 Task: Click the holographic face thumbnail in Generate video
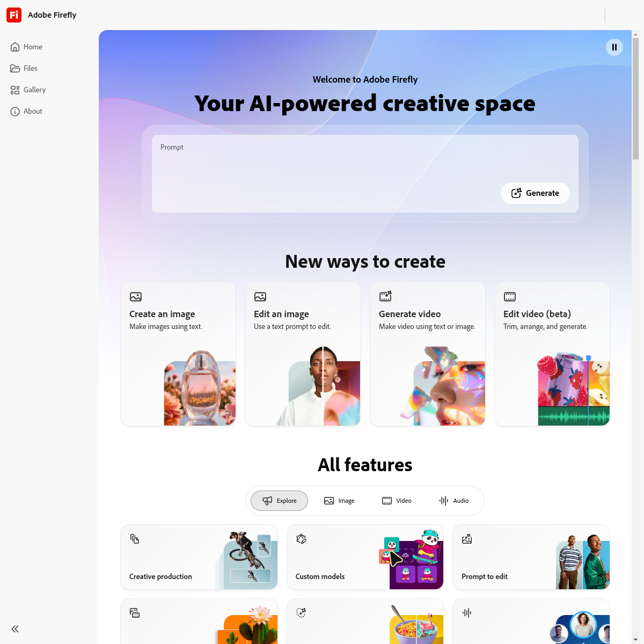pyautogui.click(x=443, y=386)
